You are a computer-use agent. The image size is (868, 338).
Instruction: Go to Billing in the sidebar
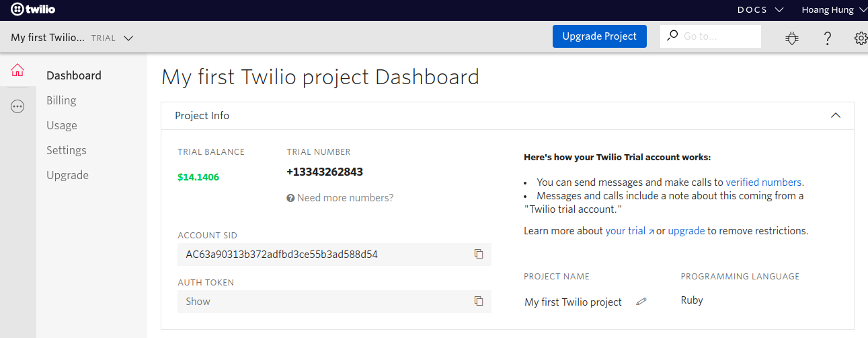61,100
